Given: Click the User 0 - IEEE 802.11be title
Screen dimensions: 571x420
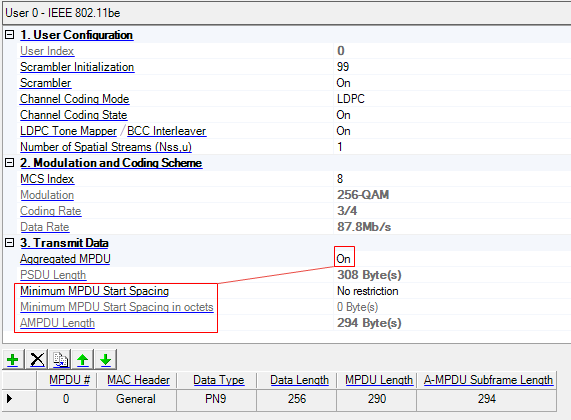Looking at the screenshot, I should point(63,13).
